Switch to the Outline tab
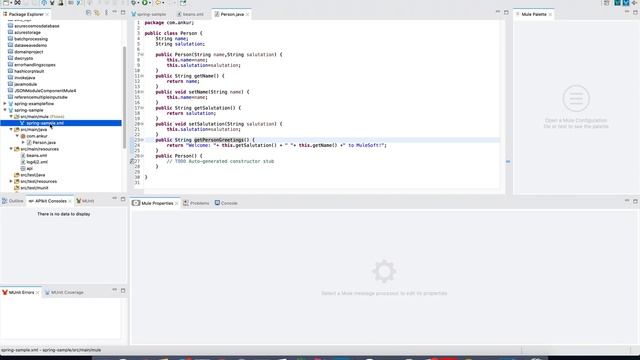Image resolution: width=640 pixels, height=360 pixels. click(13, 201)
